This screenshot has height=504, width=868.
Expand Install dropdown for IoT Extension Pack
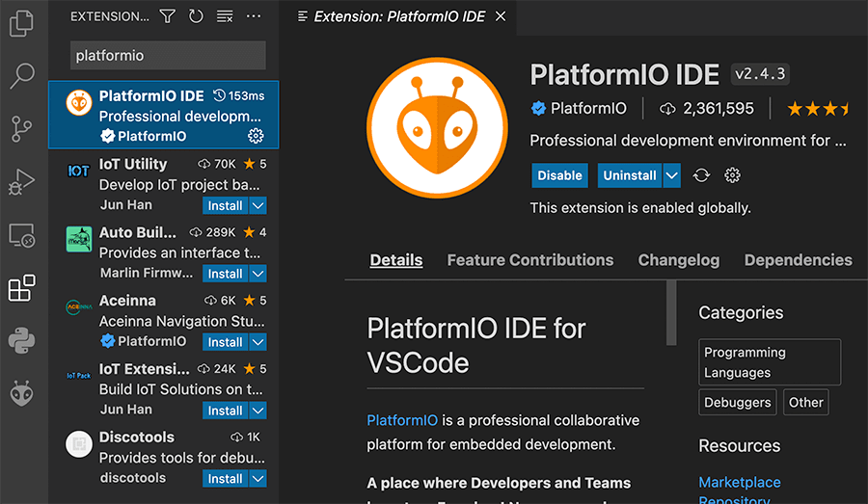pyautogui.click(x=258, y=410)
